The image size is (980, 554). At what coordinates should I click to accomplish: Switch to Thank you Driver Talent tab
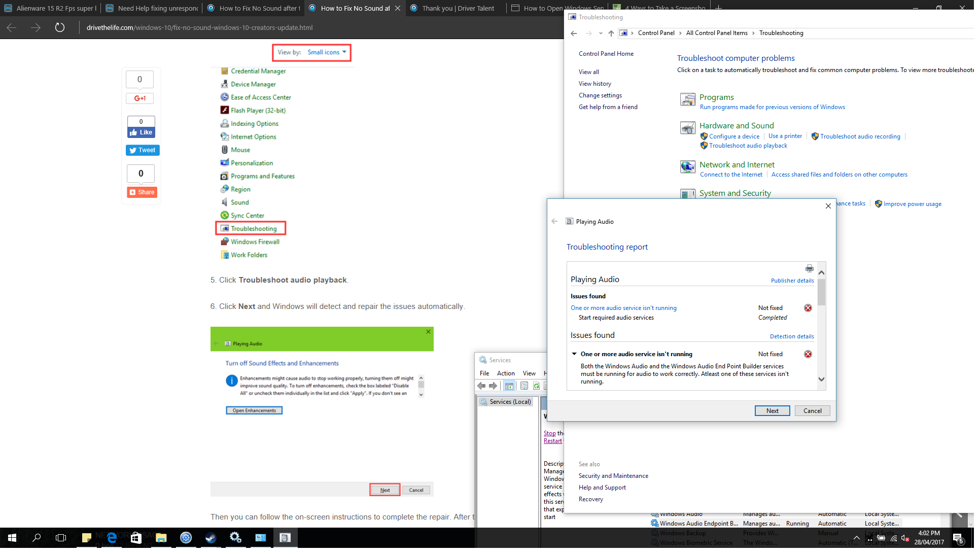pyautogui.click(x=457, y=8)
